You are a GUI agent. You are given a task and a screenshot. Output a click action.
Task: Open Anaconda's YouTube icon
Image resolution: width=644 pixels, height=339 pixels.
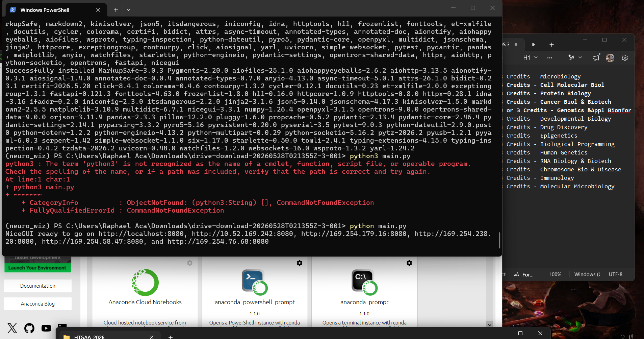tap(46, 328)
